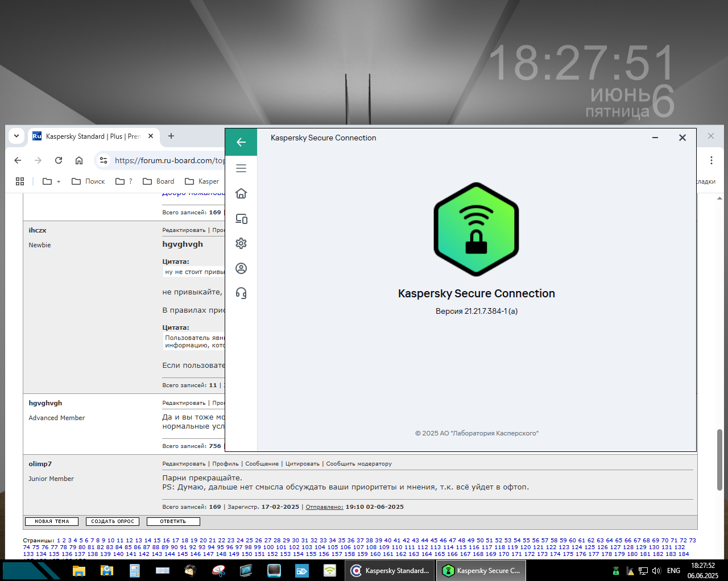Screen dimensions: 728x581
Task: Click the Kaspersky VPN tray icon
Action: pyautogui.click(x=616, y=570)
